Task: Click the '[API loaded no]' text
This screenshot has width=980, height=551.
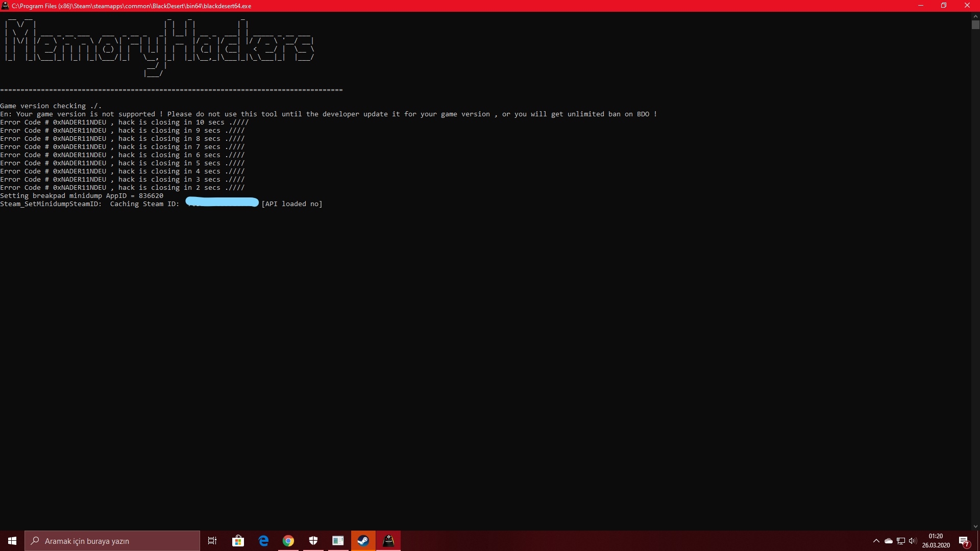Action: [x=292, y=204]
